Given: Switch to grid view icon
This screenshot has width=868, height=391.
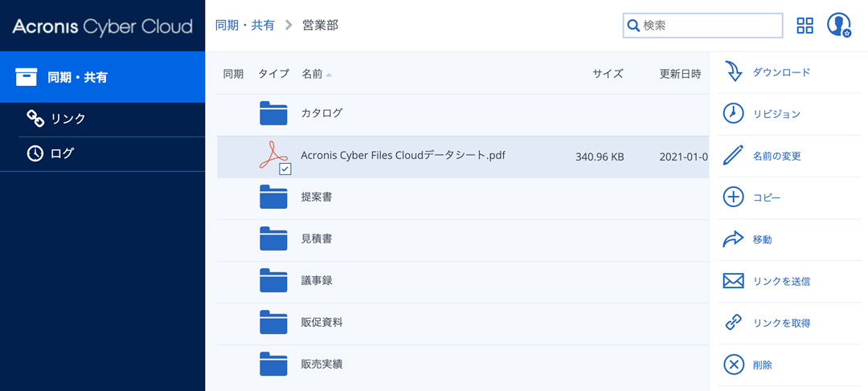Looking at the screenshot, I should (805, 26).
